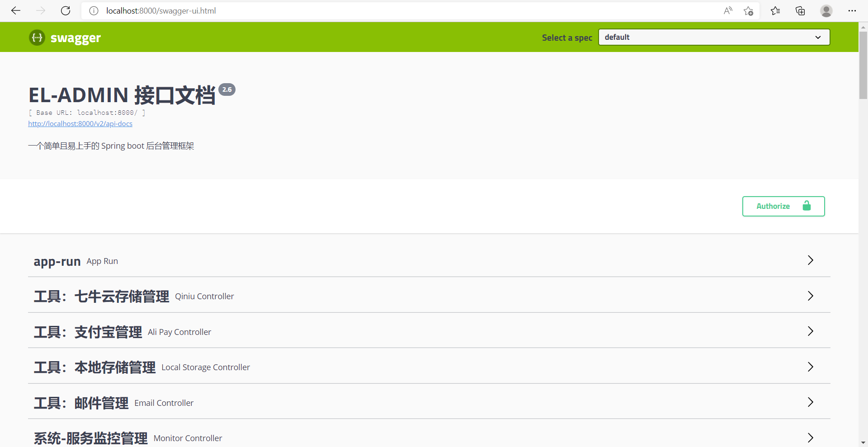Click the forward navigation arrow
The width and height of the screenshot is (868, 447).
40,10
